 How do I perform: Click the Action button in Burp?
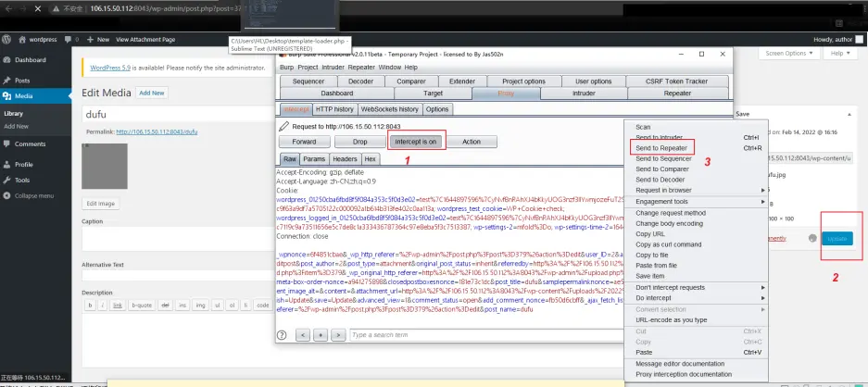[x=472, y=142]
